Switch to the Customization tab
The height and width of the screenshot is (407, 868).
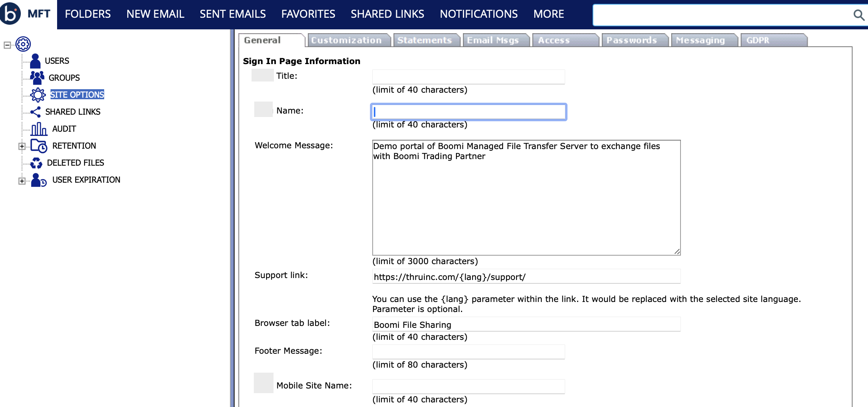346,40
